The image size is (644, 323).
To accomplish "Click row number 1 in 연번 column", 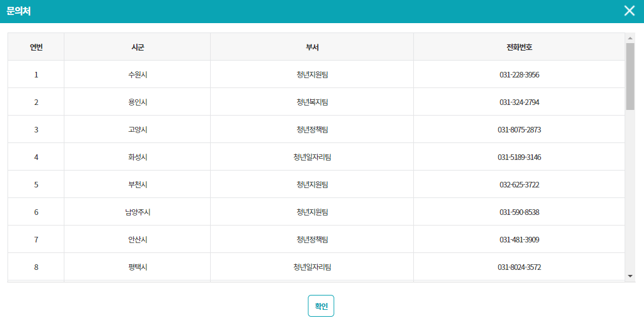I will tap(36, 75).
